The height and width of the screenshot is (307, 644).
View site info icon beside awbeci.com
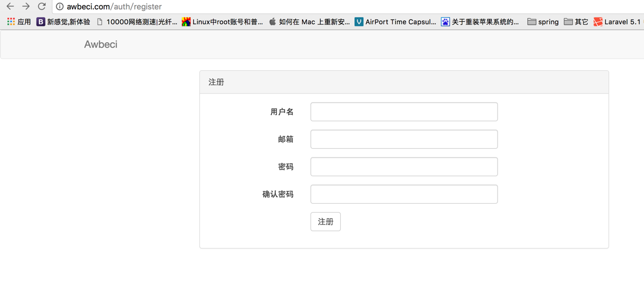(x=60, y=7)
